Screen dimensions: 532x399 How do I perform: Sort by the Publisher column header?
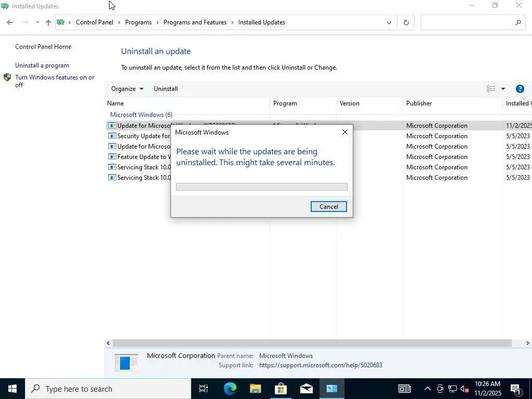[453, 103]
